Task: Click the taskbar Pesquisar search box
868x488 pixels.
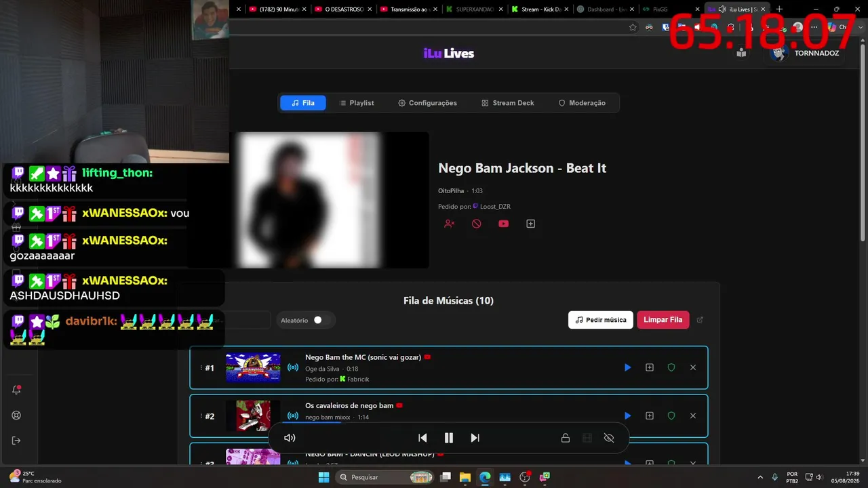Action: (384, 477)
